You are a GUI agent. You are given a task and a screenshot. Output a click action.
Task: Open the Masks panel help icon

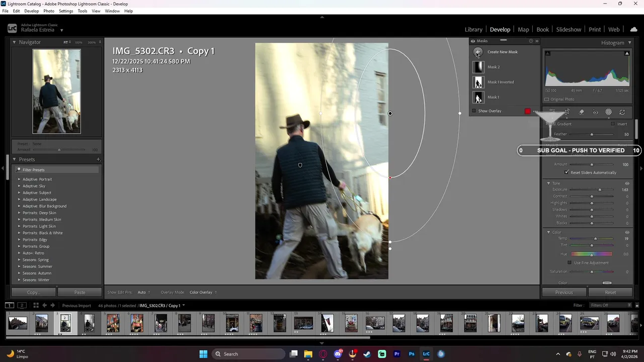click(x=531, y=41)
